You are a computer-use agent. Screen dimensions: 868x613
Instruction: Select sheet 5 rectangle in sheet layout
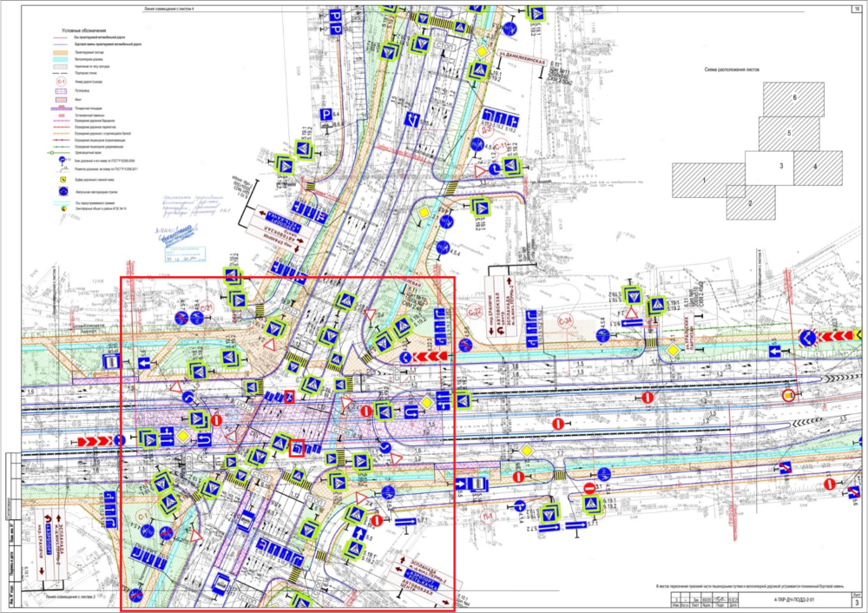point(789,134)
